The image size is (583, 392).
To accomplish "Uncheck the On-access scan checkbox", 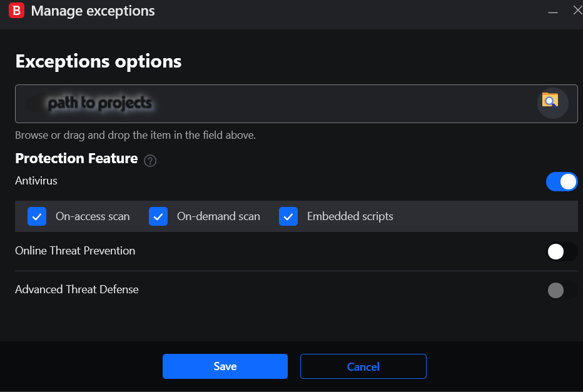I will [x=37, y=216].
